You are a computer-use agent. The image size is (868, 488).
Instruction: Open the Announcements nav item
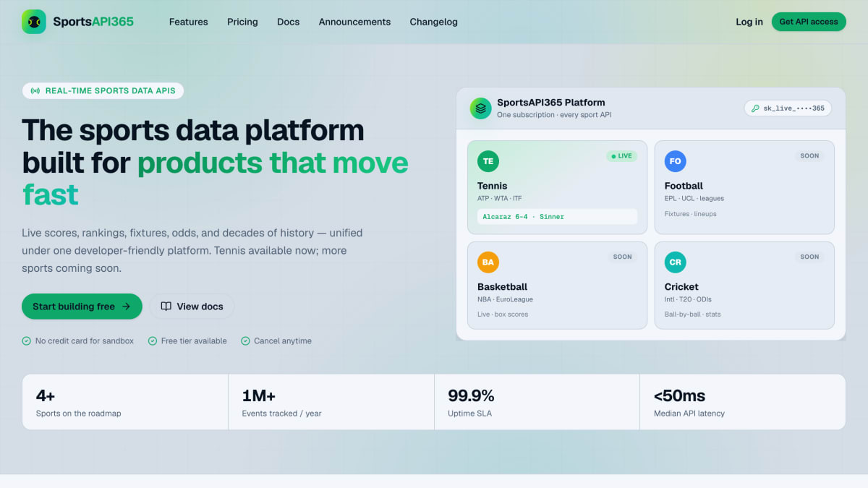click(x=354, y=22)
